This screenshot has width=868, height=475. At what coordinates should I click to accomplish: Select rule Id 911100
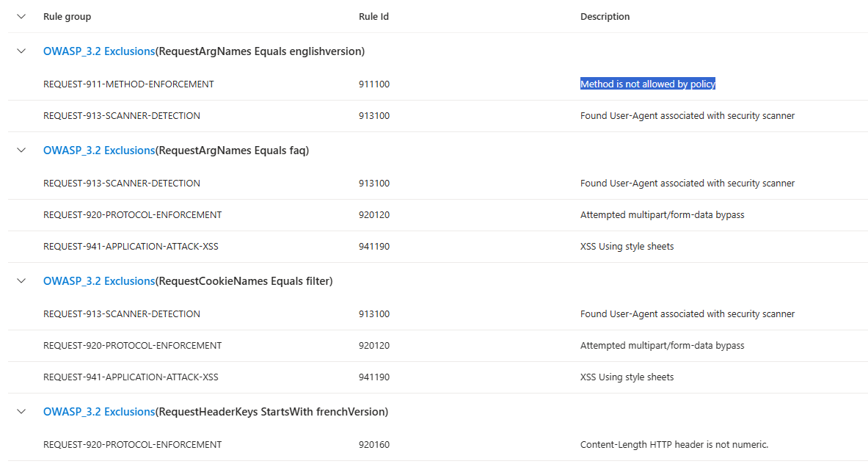click(x=373, y=84)
